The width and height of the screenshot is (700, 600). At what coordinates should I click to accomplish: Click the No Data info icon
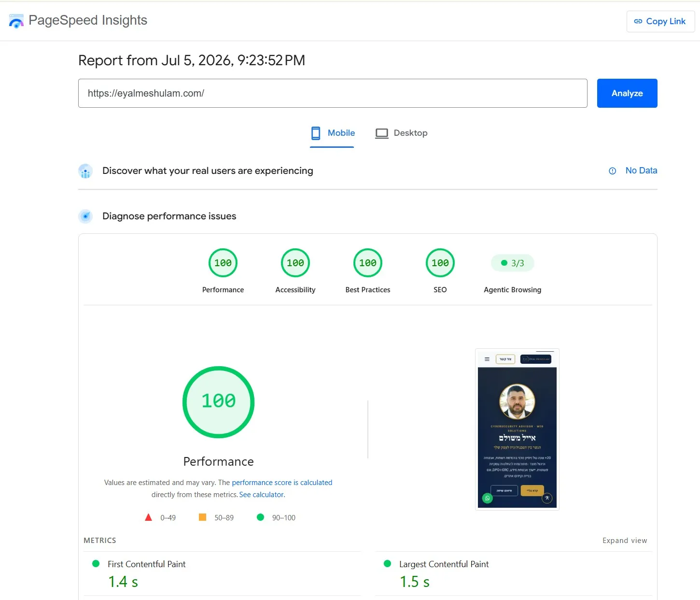point(612,171)
